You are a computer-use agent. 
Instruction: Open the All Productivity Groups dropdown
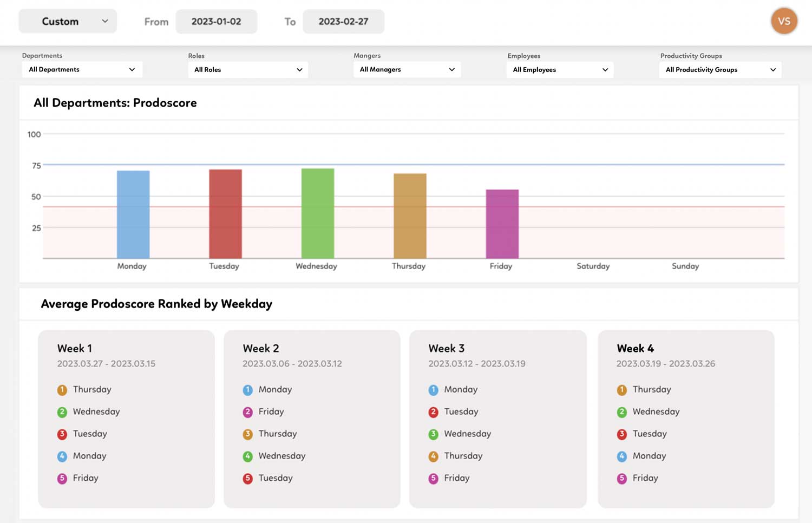719,69
